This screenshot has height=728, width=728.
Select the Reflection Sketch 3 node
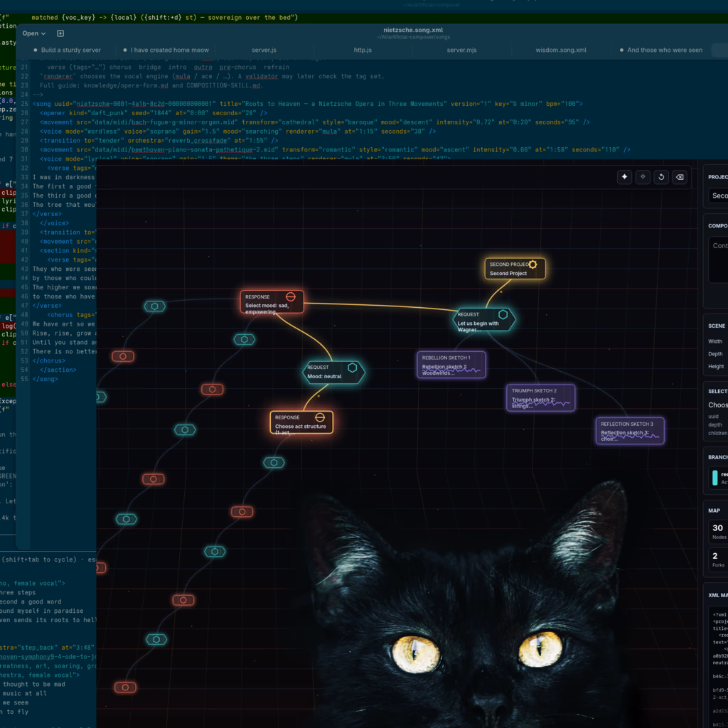pyautogui.click(x=630, y=431)
